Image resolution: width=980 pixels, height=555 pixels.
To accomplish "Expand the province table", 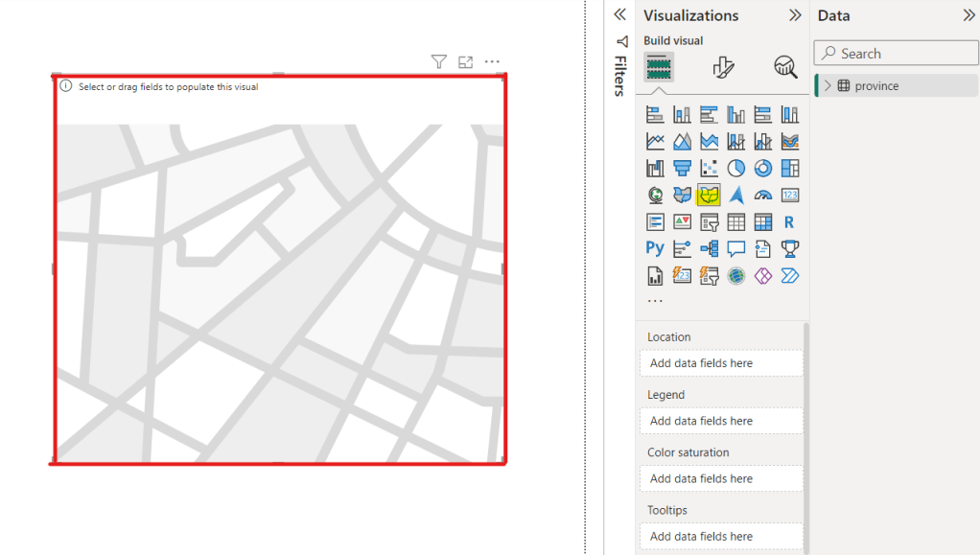I will (828, 86).
